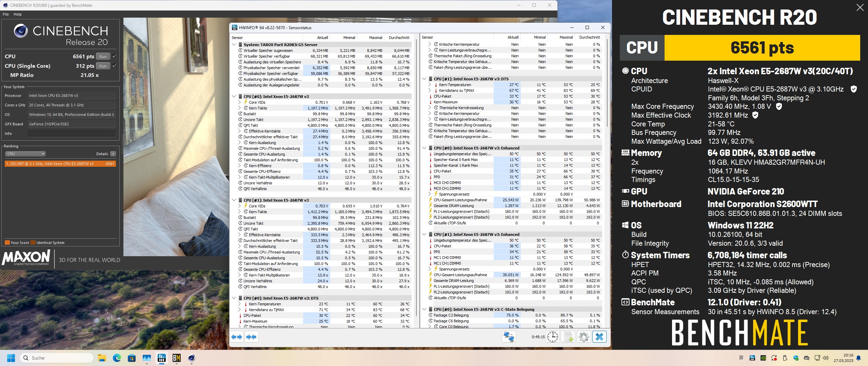
Task: Collapse the System: TAROX ParX R2083i G5 Server group
Action: tap(234, 45)
